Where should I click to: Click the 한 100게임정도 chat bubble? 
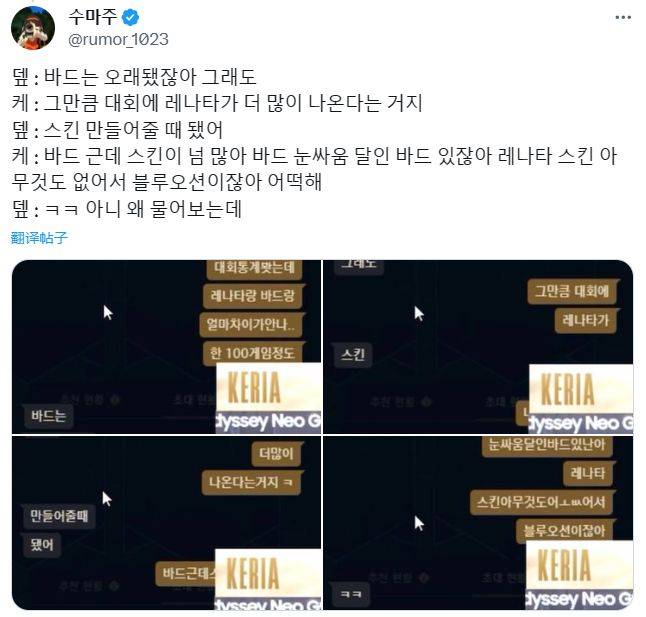tap(253, 353)
